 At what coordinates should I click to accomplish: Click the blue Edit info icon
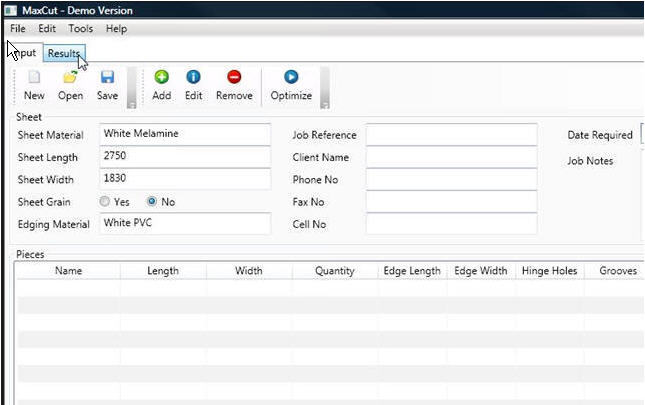pos(193,78)
